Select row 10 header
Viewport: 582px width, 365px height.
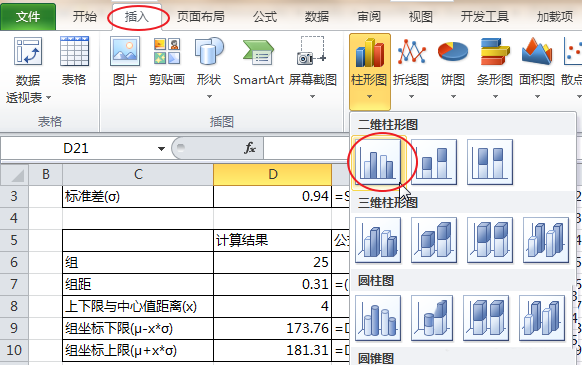click(14, 351)
